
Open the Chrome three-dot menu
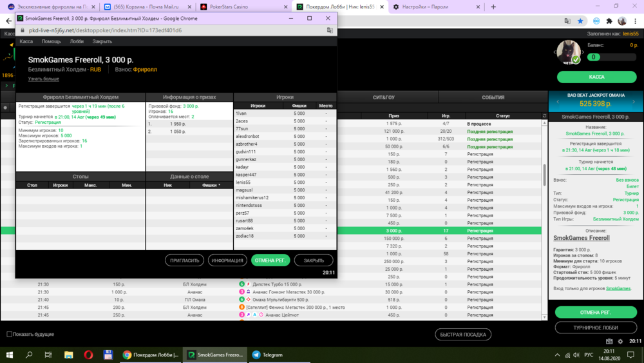coord(636,21)
